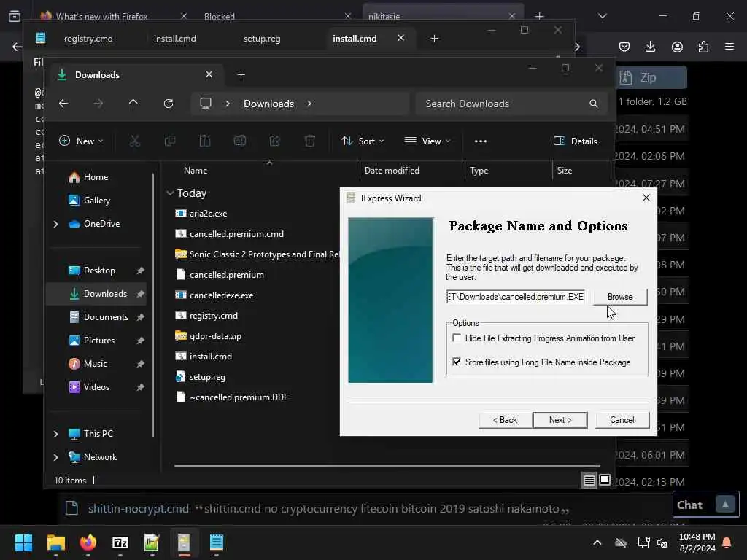
Task: Click the package target path field
Action: 516,297
